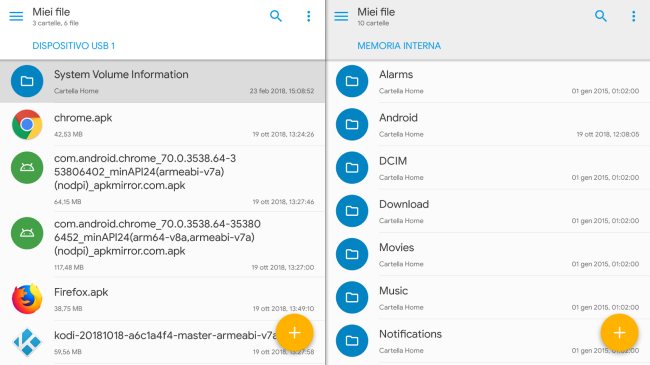Select the chrome apk with armeabi-v7a only name
The height and width of the screenshot is (365, 650).
(x=145, y=172)
